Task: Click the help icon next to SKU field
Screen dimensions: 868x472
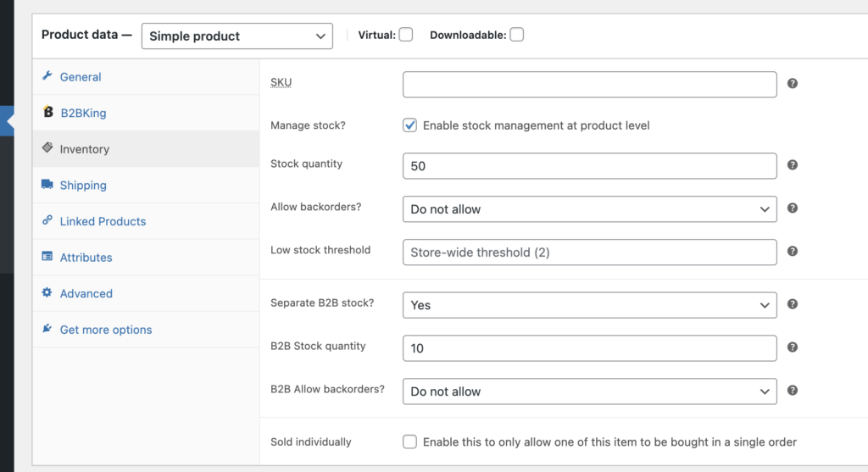Action: pyautogui.click(x=793, y=84)
